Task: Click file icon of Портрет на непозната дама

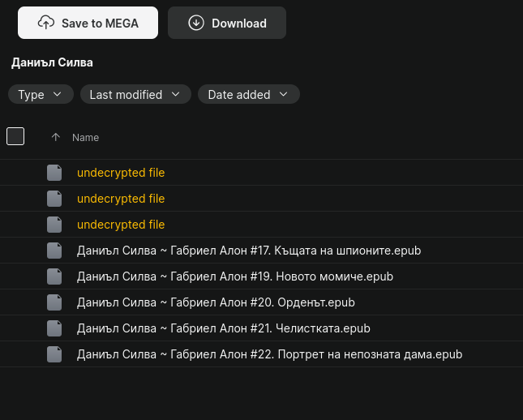Action: tap(54, 354)
